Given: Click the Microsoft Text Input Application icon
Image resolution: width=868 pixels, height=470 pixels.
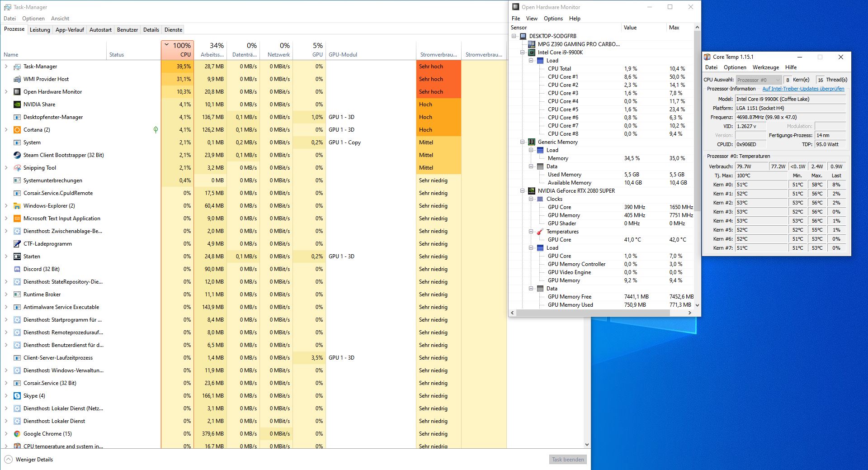Looking at the screenshot, I should tap(17, 218).
